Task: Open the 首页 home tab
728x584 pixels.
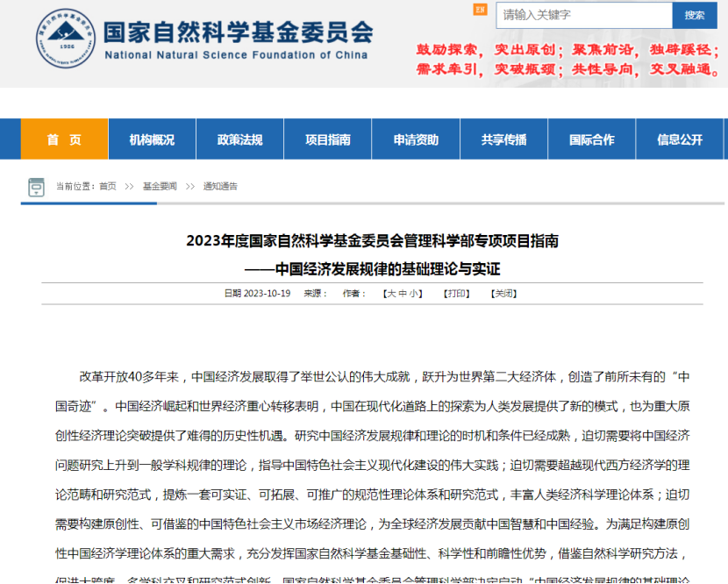Action: click(64, 139)
